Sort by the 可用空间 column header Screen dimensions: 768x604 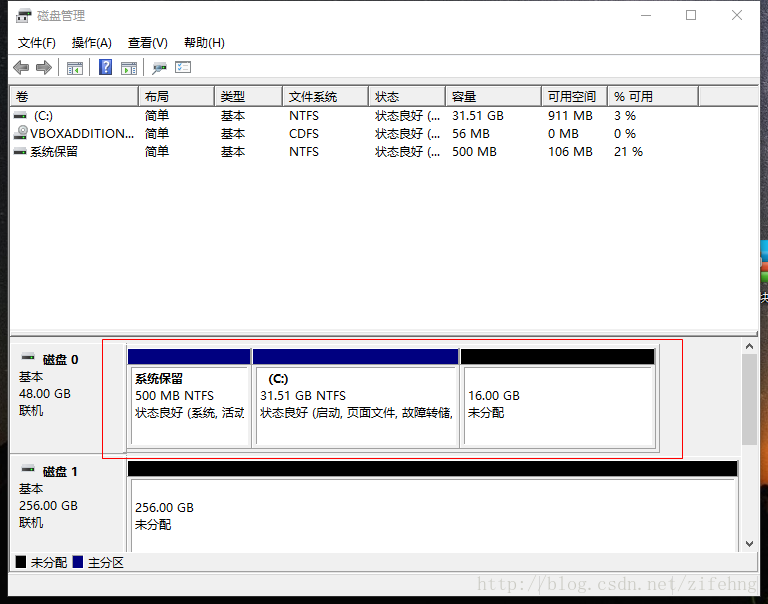tap(575, 97)
